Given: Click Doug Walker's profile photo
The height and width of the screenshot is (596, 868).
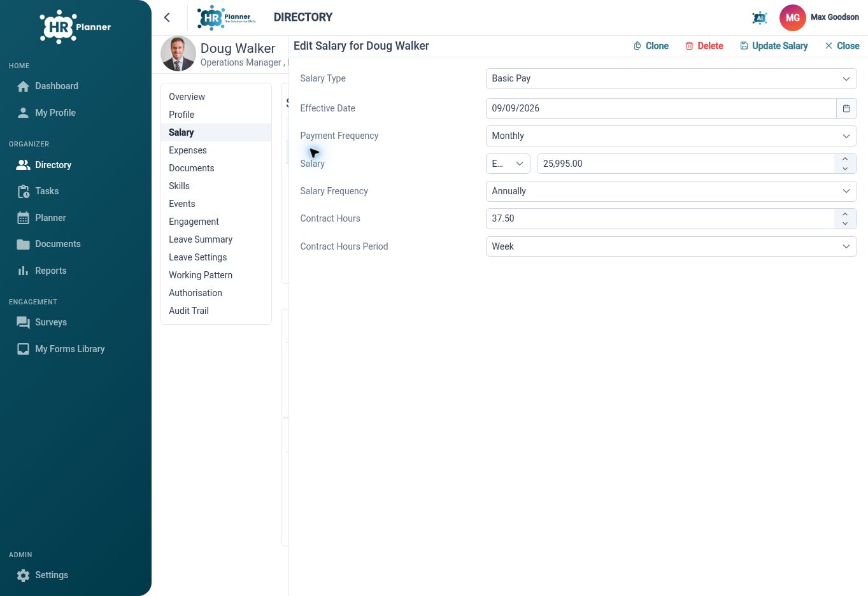Looking at the screenshot, I should 178,53.
